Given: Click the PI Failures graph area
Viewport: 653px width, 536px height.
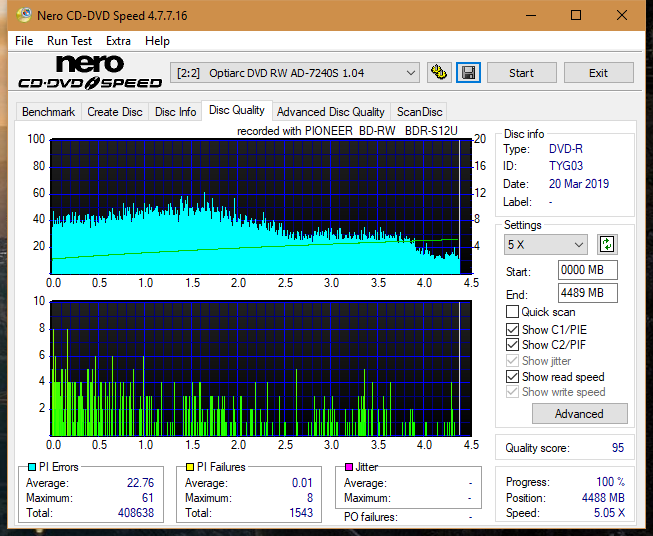Looking at the screenshot, I should 261,368.
